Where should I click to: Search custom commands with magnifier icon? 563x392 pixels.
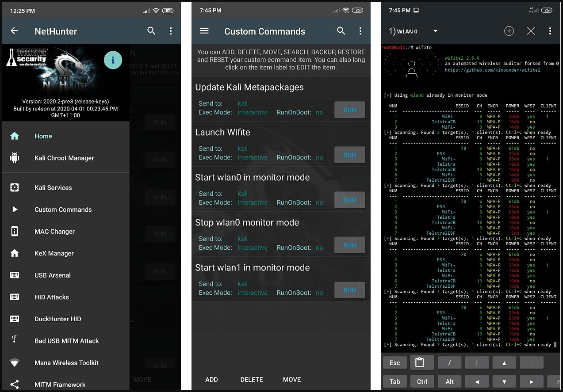[341, 31]
